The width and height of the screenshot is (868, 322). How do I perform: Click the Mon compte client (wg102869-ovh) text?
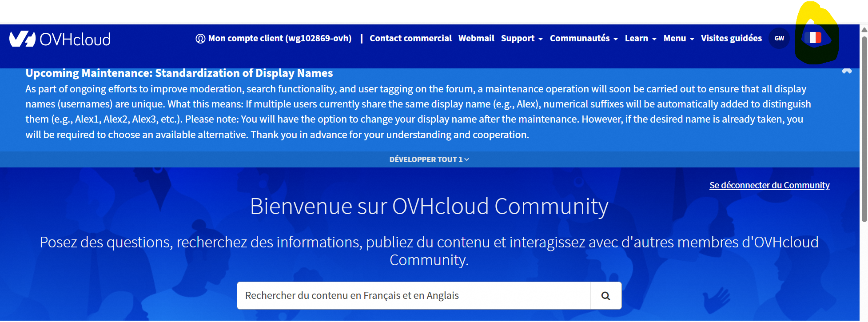[280, 39]
